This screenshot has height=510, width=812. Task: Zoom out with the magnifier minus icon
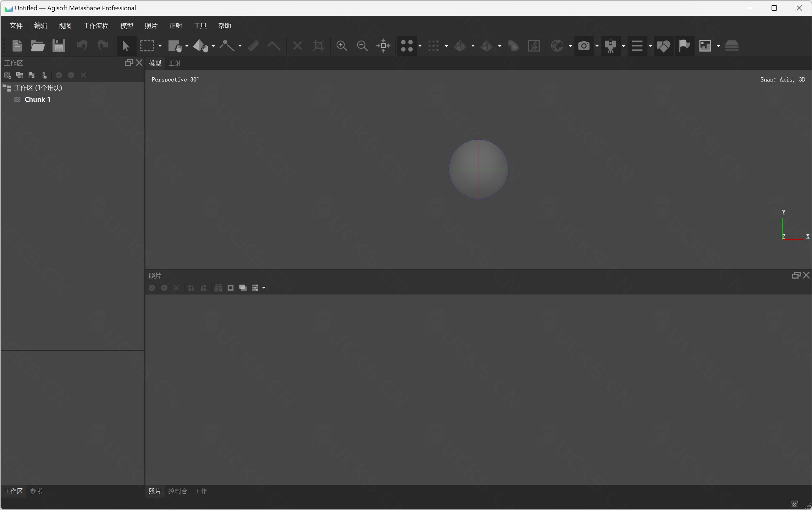pyautogui.click(x=362, y=46)
